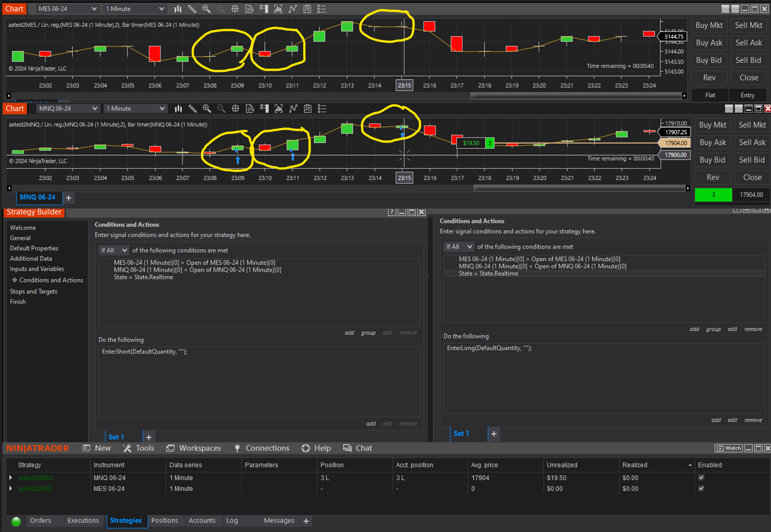Show the data box on the MES chart
Image resolution: width=771 pixels, height=532 pixels.
pos(249,9)
